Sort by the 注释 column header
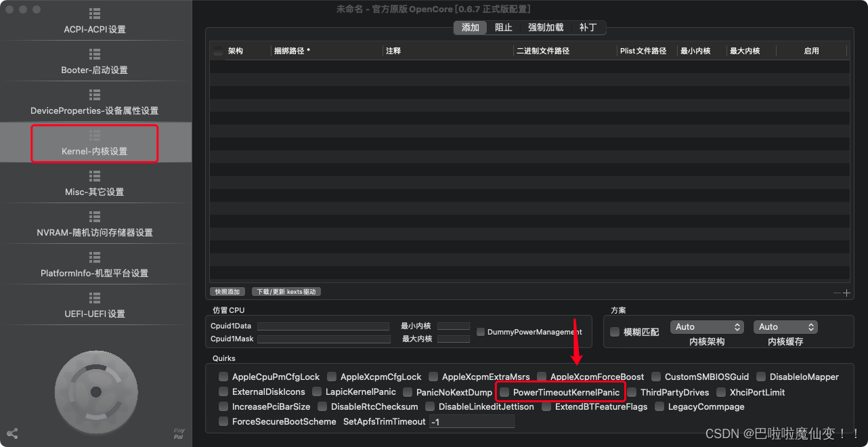 448,51
